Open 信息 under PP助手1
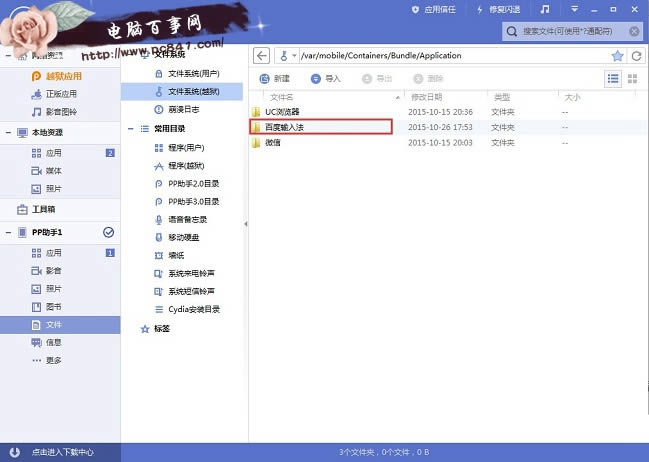 tap(60, 342)
